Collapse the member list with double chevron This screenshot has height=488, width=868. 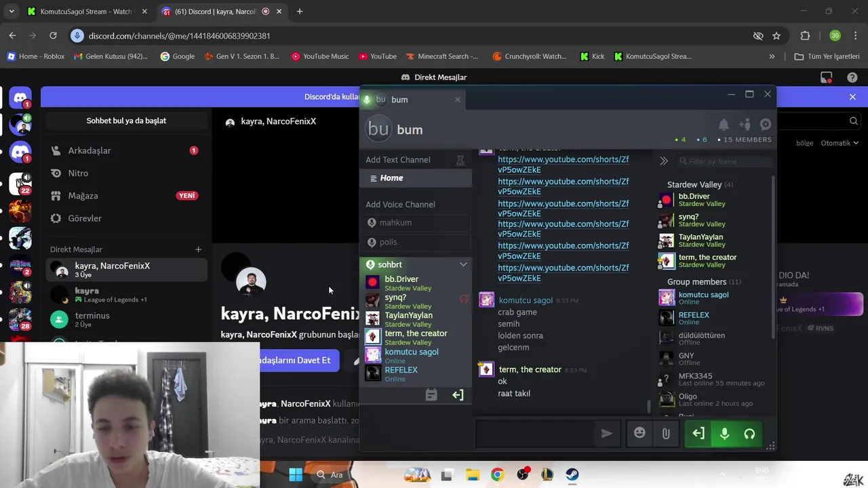coord(664,161)
